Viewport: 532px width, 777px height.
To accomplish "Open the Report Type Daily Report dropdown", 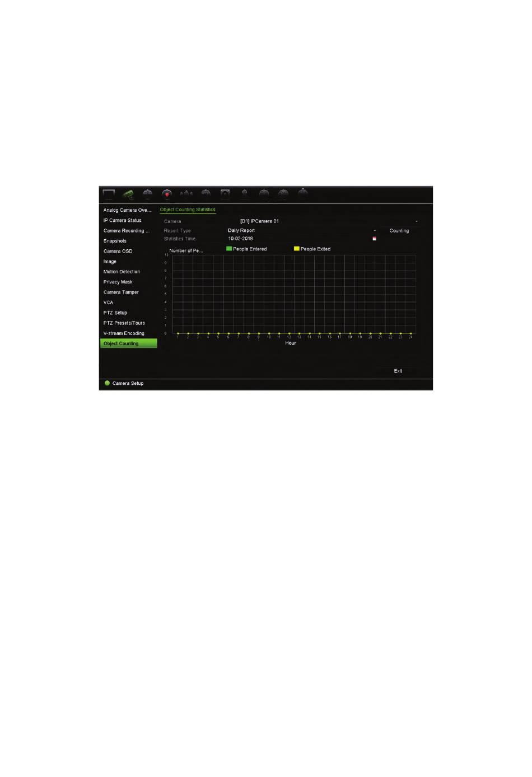I will tap(302, 230).
